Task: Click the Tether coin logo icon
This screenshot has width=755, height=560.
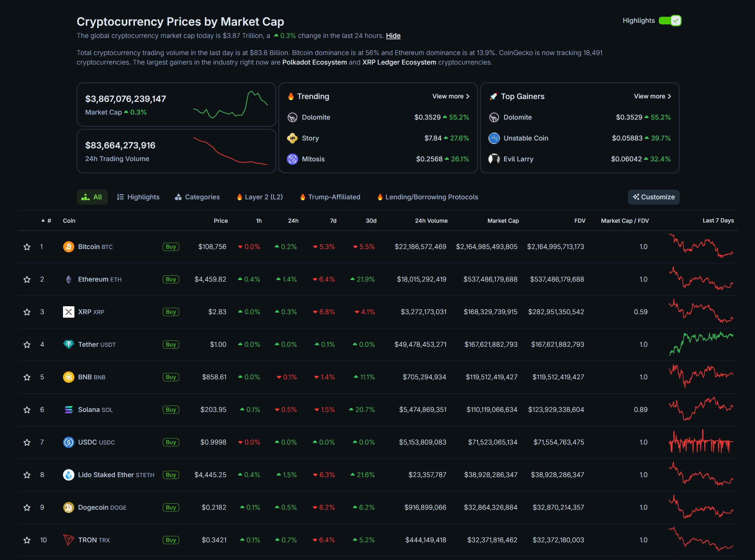Action: pyautogui.click(x=68, y=345)
